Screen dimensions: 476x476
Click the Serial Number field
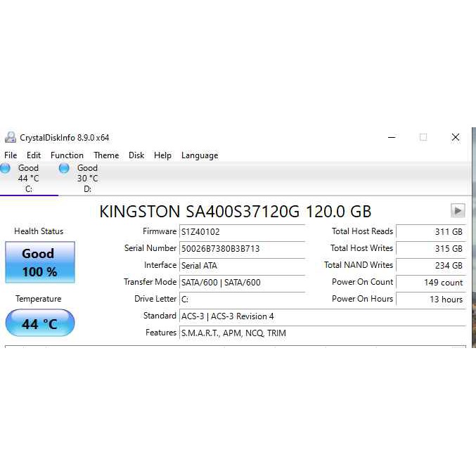tap(242, 249)
